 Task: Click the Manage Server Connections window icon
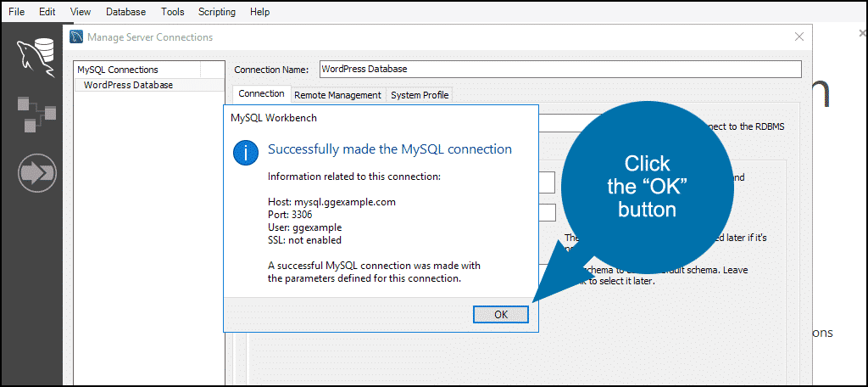tap(76, 37)
